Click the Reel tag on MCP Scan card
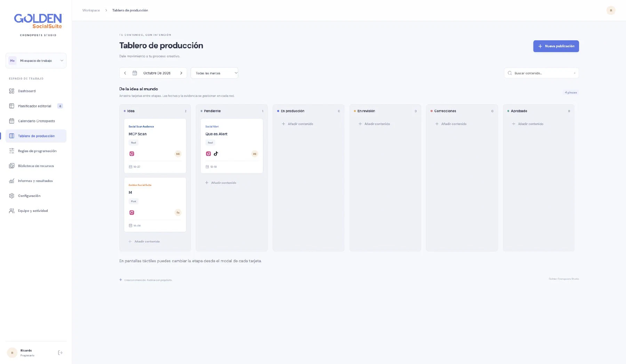 click(x=134, y=143)
